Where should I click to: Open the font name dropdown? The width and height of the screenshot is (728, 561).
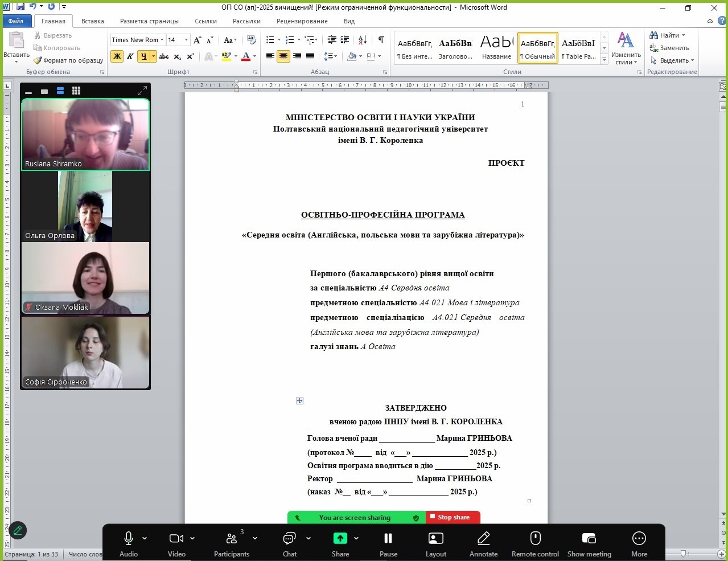point(162,40)
